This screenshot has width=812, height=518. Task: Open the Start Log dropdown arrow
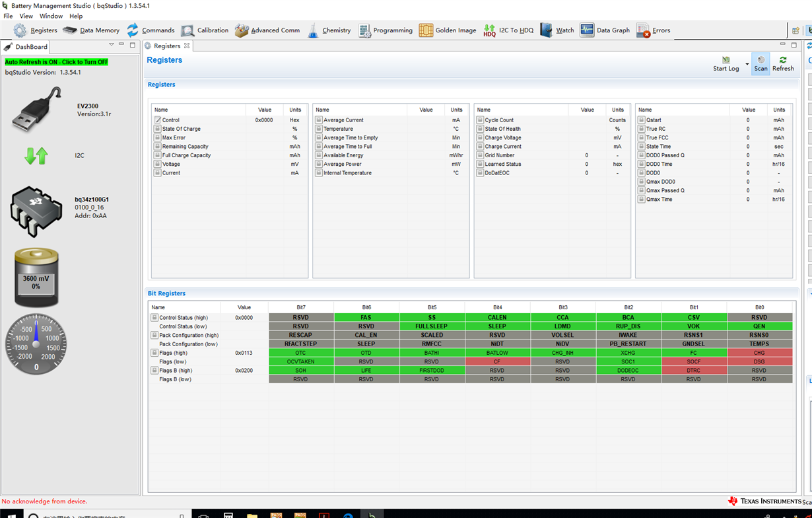pyautogui.click(x=747, y=64)
